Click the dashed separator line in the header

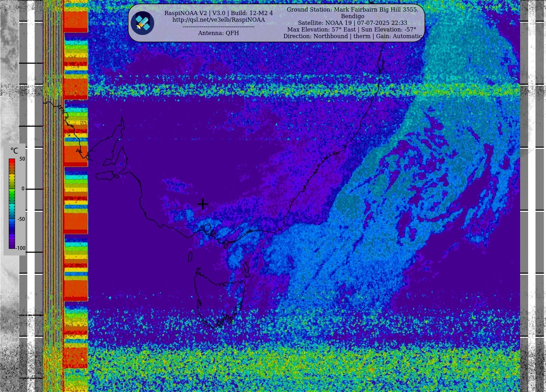218,27
